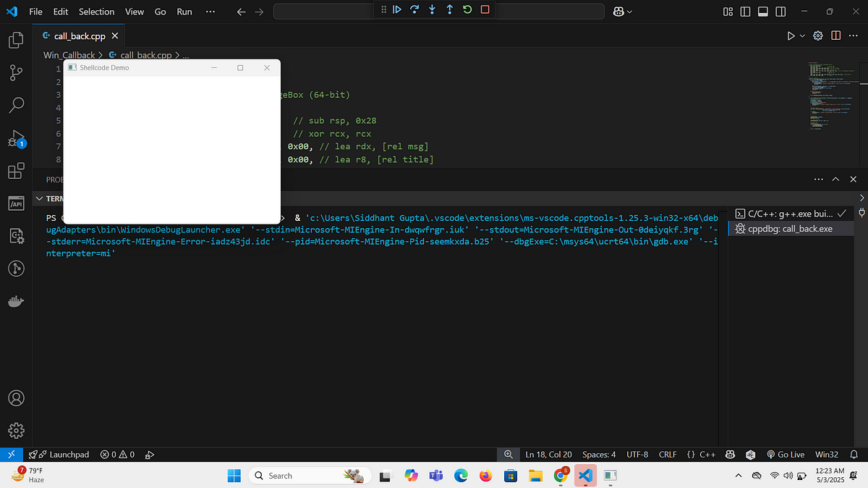Click Go Live in the status bar
868x488 pixels.
[x=785, y=454]
